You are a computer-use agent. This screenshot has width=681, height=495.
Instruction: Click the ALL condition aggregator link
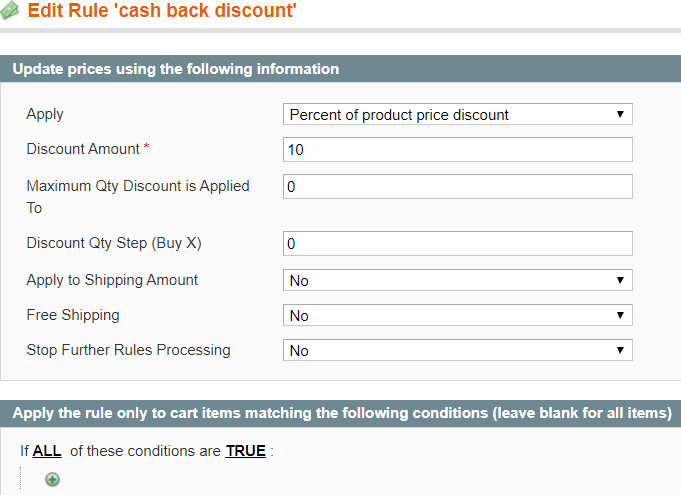(x=47, y=451)
